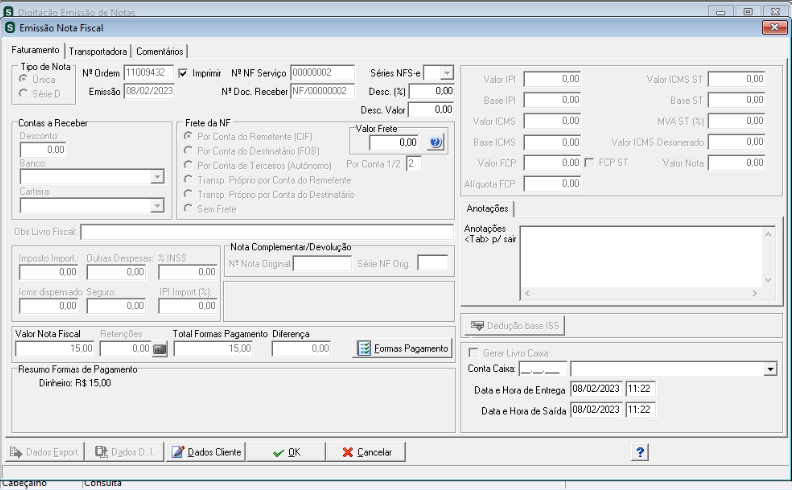The width and height of the screenshot is (792, 490).
Task: Enable Gerar Livro Caixa checkbox
Action: (x=473, y=353)
